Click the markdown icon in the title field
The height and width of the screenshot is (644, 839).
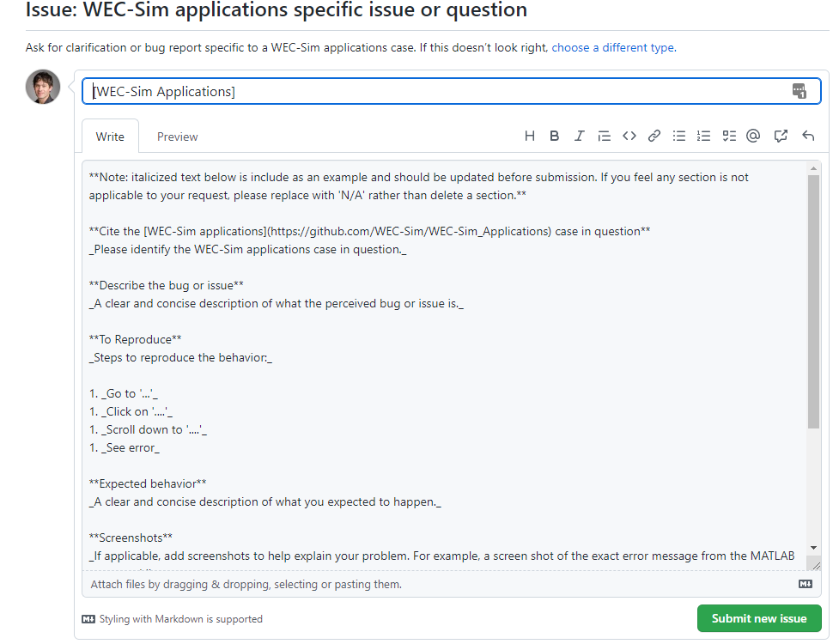[x=800, y=90]
